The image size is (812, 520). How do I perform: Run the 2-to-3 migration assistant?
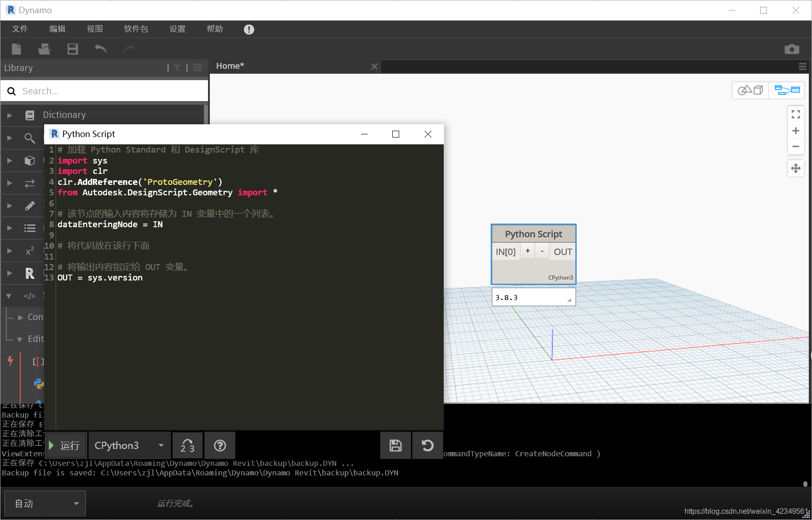tap(188, 445)
